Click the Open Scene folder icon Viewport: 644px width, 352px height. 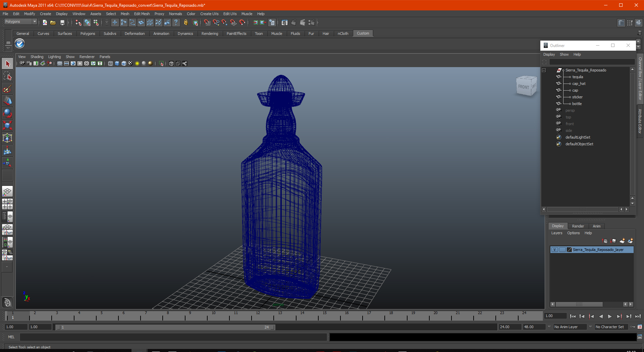click(53, 22)
